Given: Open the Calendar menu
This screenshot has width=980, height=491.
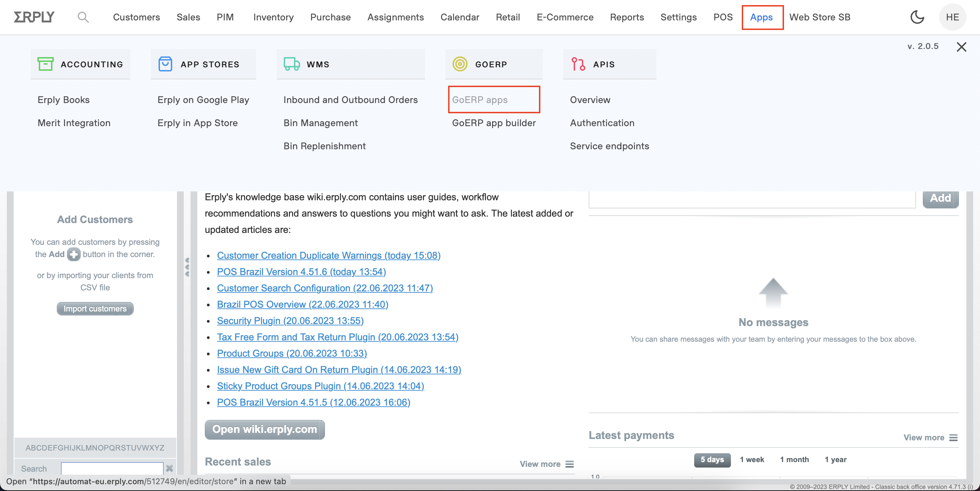Looking at the screenshot, I should [x=460, y=17].
